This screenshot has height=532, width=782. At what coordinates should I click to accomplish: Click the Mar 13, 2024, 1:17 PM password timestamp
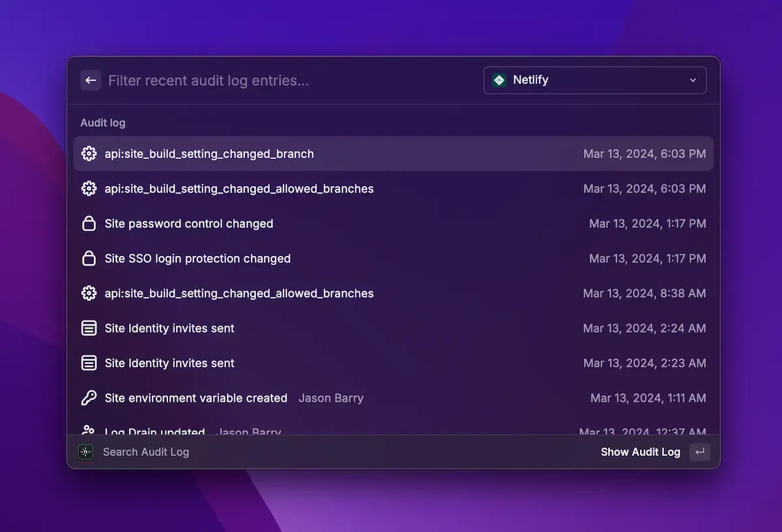point(647,223)
